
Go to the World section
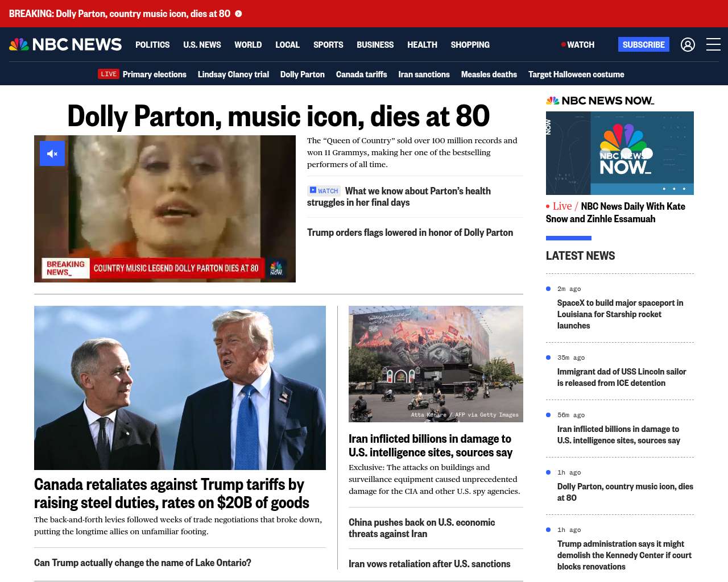(248, 44)
